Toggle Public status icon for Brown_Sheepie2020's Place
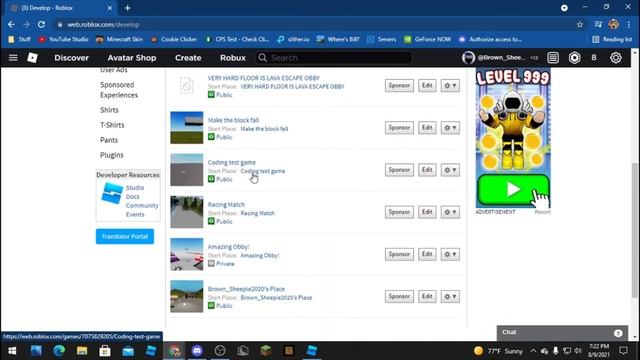The width and height of the screenshot is (640, 360). [211, 305]
